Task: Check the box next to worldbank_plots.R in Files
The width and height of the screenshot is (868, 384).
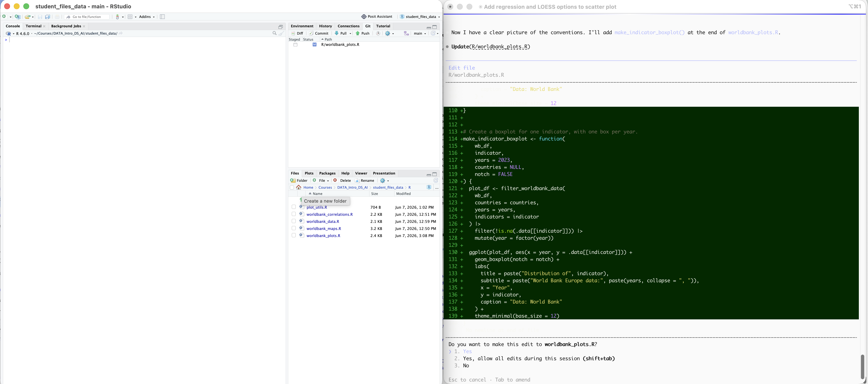Action: pyautogui.click(x=293, y=236)
